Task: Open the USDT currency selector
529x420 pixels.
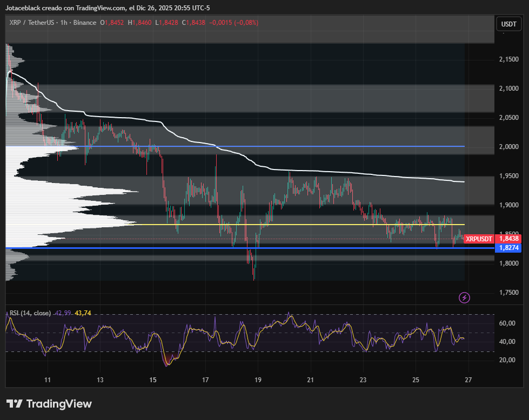Action: (508, 24)
